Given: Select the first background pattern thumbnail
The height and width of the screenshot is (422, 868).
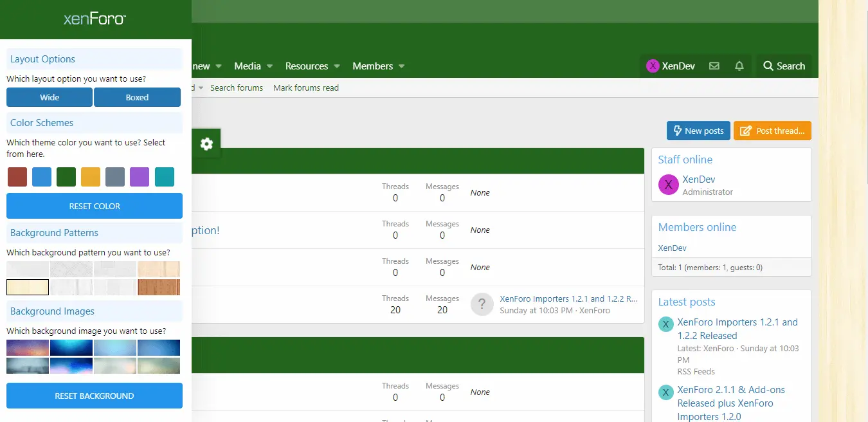Looking at the screenshot, I should tap(28, 269).
